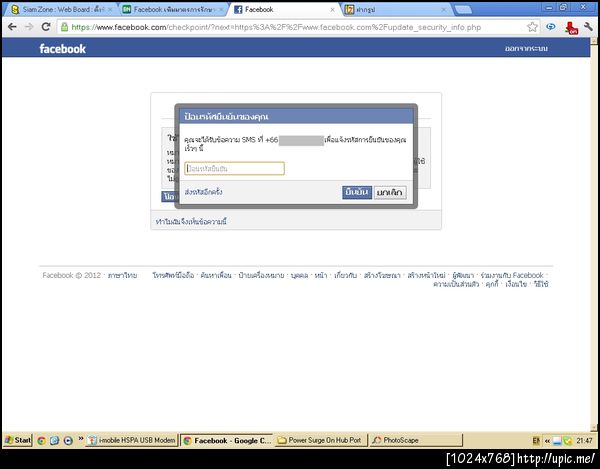This screenshot has width=600, height=469.
Task: Click the confirmation code input field
Action: pyautogui.click(x=234, y=168)
